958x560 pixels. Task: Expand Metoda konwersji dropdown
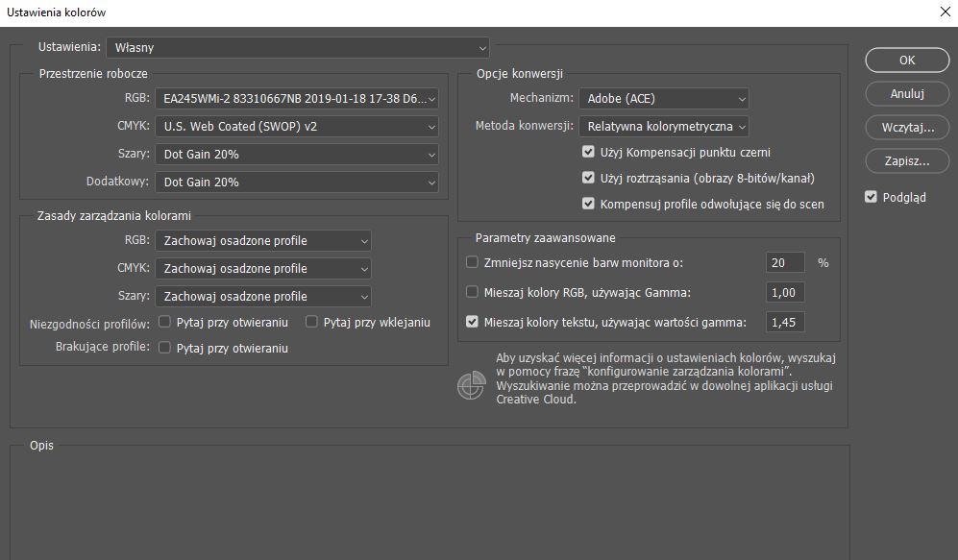[663, 126]
